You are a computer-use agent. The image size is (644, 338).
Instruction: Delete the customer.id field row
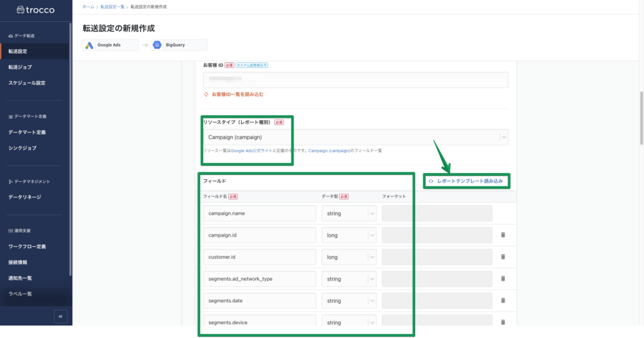pyautogui.click(x=502, y=257)
